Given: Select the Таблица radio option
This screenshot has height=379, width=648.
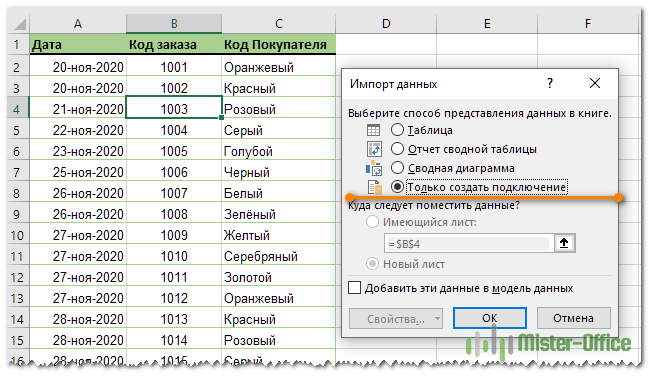Looking at the screenshot, I should tap(397, 130).
